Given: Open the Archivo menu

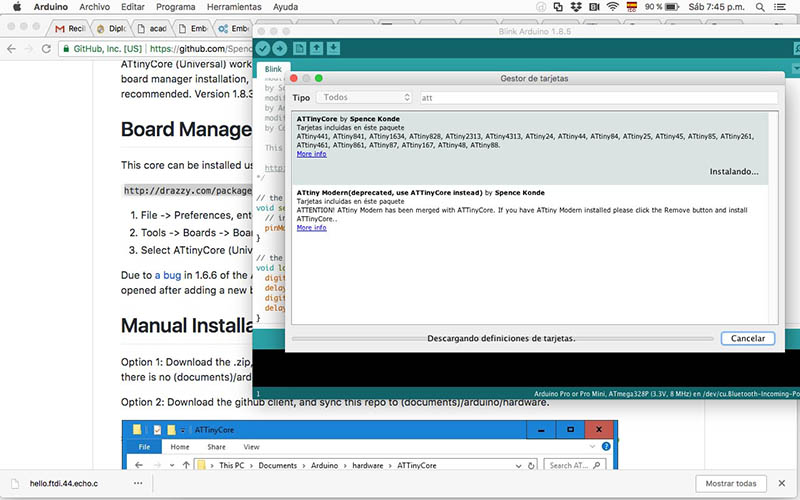Looking at the screenshot, I should tap(94, 7).
